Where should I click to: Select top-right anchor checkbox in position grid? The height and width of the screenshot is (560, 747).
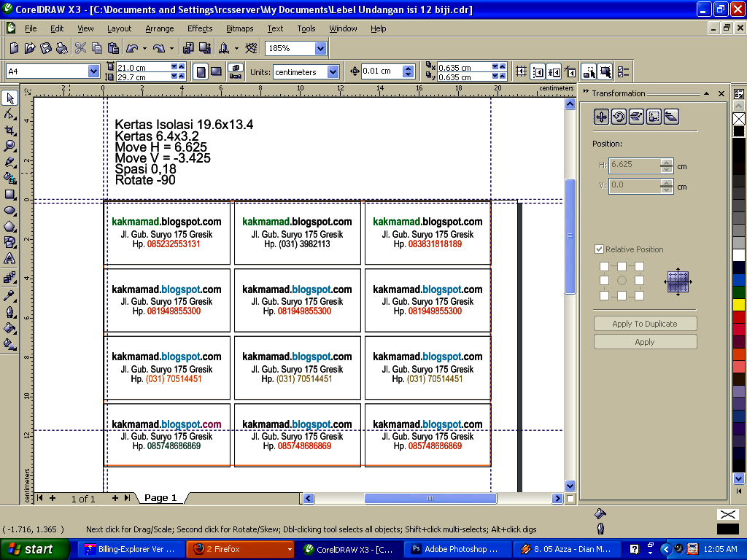639,266
